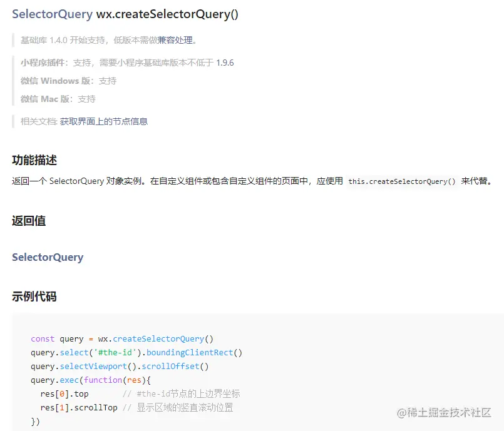The width and height of the screenshot is (504, 431).
Task: Click the 功能描述 heading
Action: click(34, 160)
